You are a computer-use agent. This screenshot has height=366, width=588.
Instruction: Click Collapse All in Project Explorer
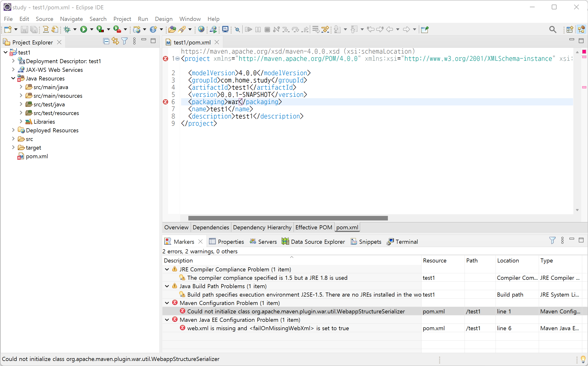[x=106, y=41]
